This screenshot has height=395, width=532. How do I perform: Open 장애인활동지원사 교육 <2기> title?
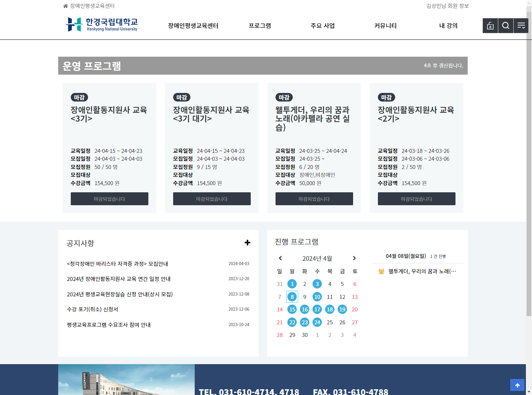(x=416, y=114)
